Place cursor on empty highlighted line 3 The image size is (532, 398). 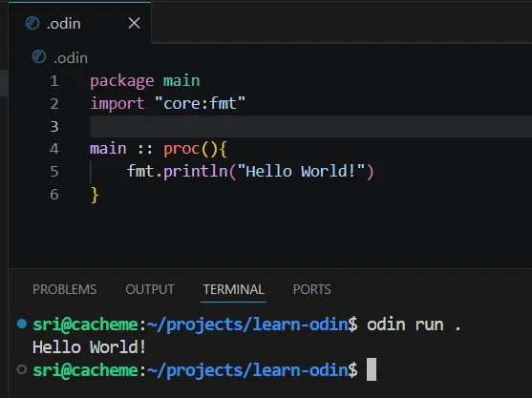310,126
